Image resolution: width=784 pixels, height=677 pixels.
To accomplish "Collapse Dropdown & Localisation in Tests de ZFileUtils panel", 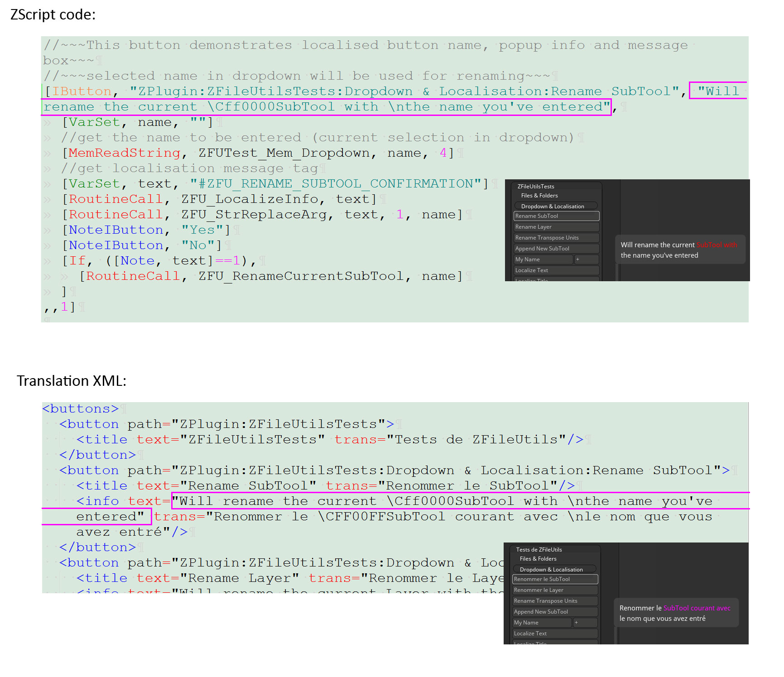I will [x=555, y=569].
